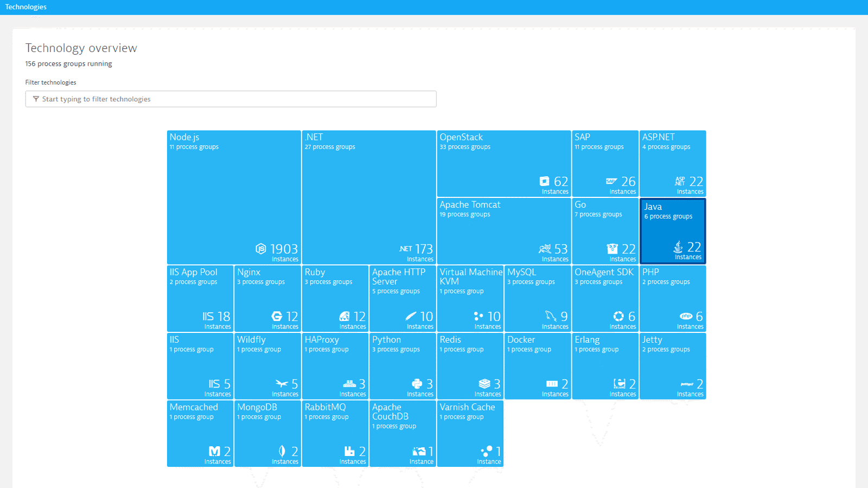Select the OneAgent SDK tile
Image resolution: width=868 pixels, height=488 pixels.
pyautogui.click(x=605, y=298)
